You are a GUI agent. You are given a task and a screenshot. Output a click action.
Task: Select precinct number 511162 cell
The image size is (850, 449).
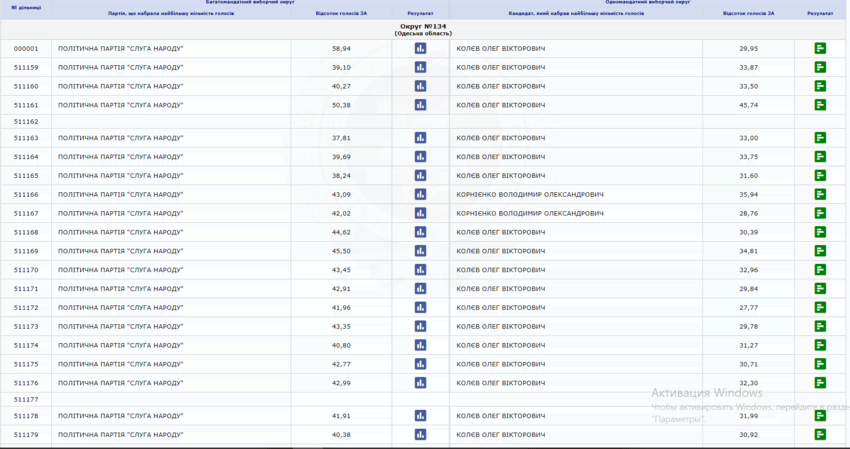pyautogui.click(x=26, y=121)
